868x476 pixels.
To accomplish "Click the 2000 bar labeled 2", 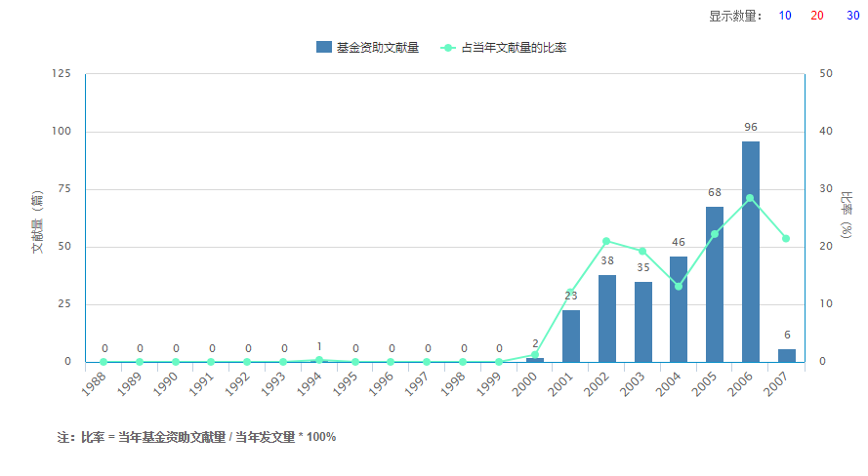I will 535,360.
